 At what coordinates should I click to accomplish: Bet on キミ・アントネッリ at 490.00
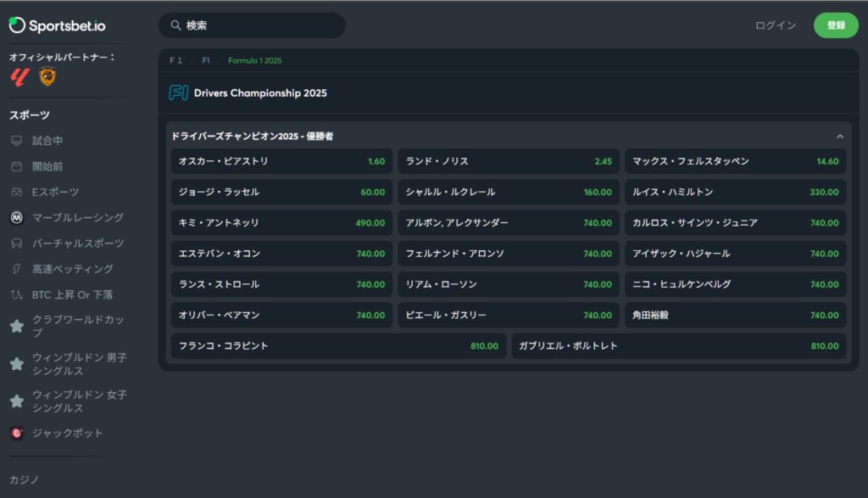coord(281,222)
